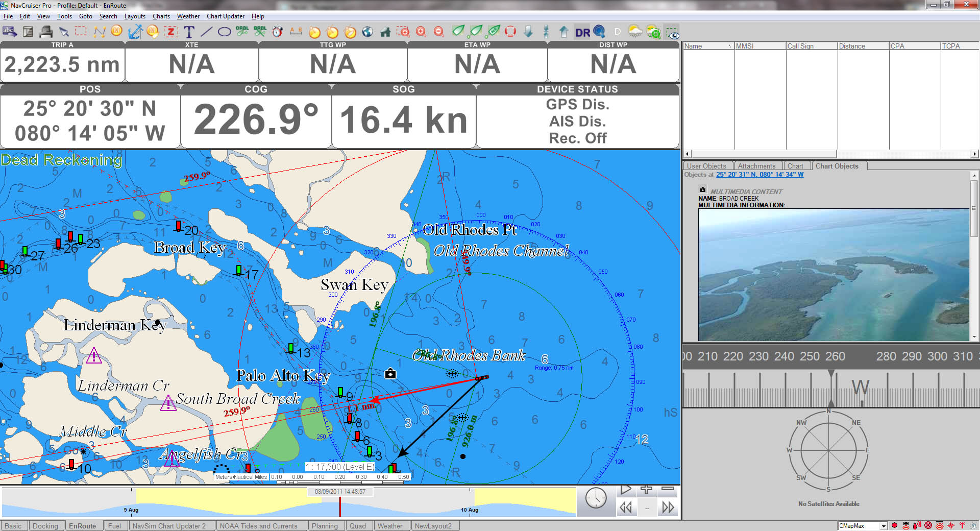This screenshot has width=980, height=531.
Task: Switch to the Docking layout tab
Action: point(45,526)
